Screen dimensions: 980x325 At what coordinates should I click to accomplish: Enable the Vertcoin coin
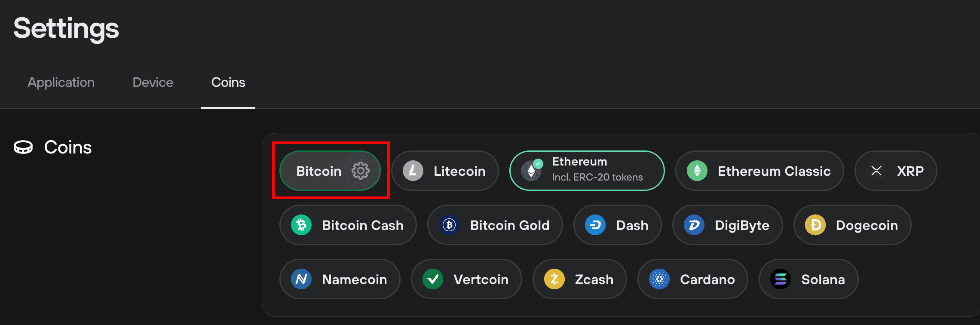[466, 279]
